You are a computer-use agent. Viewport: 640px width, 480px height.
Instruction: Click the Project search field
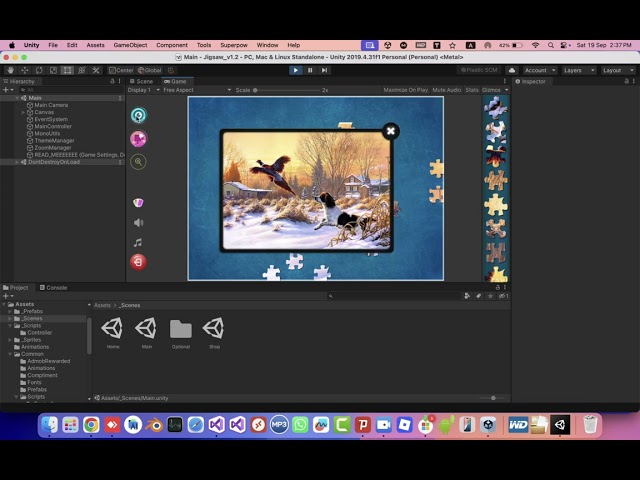(394, 296)
